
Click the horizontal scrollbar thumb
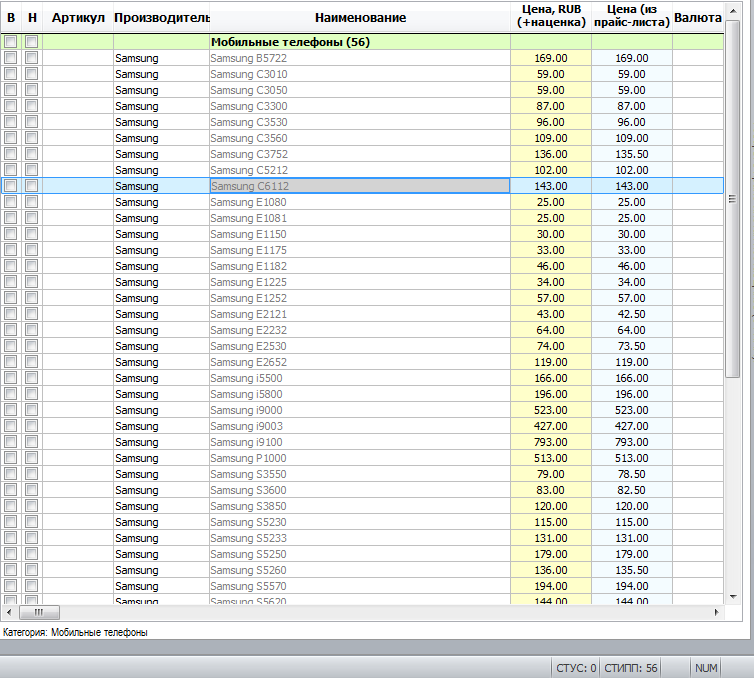pos(39,612)
